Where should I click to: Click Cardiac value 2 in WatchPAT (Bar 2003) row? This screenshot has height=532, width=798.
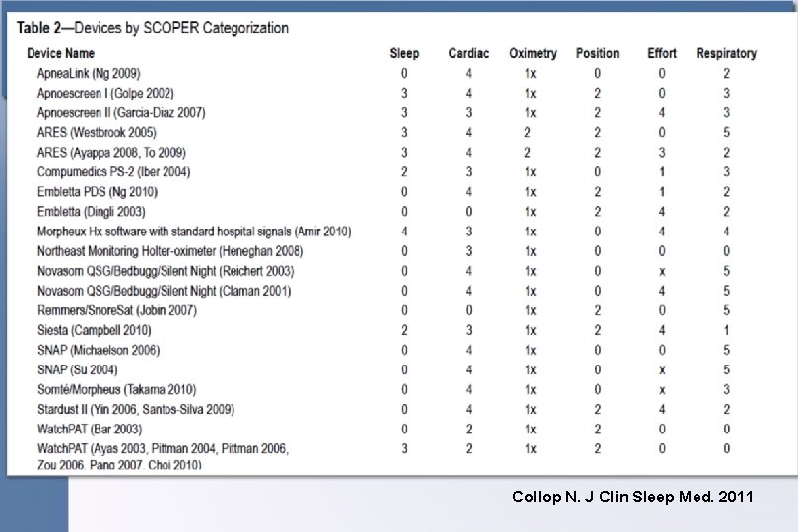(x=469, y=430)
